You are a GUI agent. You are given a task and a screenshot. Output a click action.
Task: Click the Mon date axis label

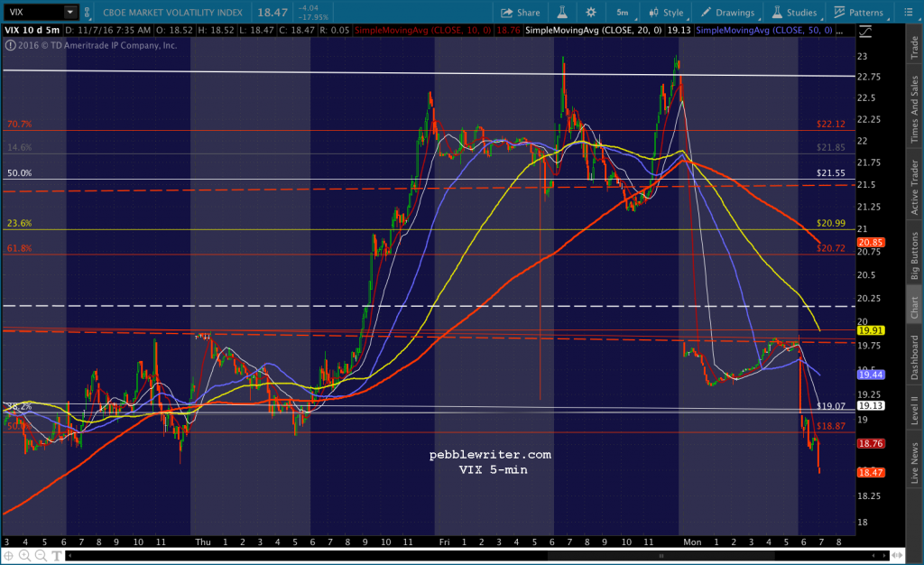pyautogui.click(x=692, y=542)
